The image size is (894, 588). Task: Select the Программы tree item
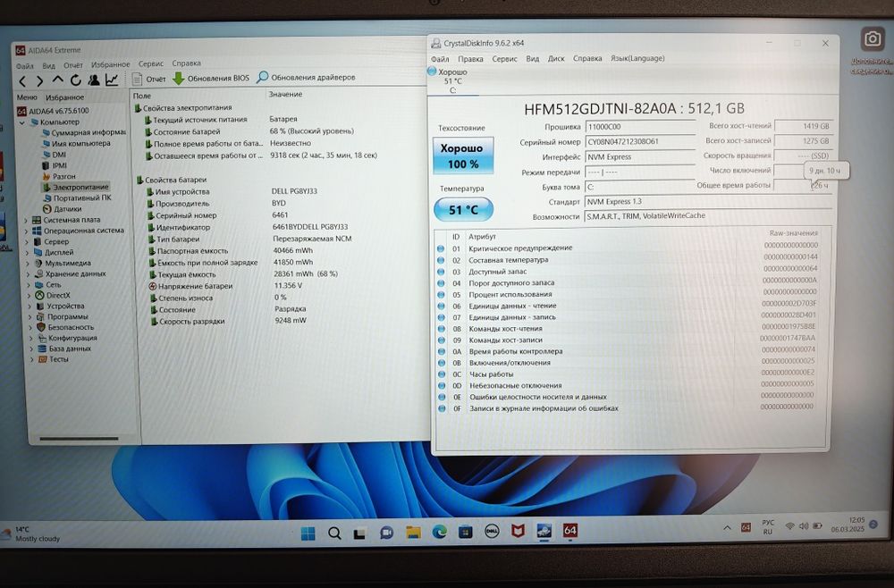pos(63,317)
